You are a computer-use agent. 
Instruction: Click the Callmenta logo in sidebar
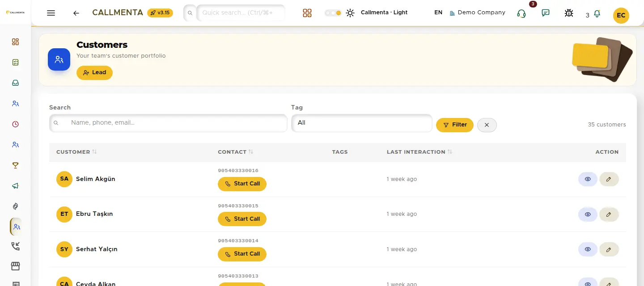16,13
